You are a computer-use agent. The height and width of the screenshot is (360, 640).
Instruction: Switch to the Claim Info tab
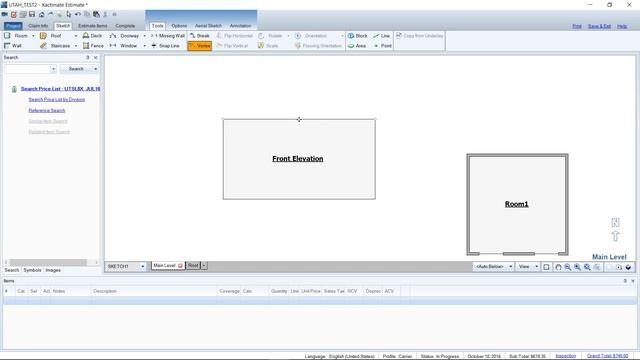tap(38, 26)
